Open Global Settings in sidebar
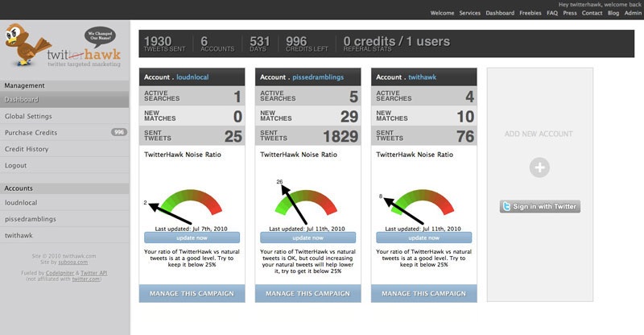Screen dimensions: 644x335 (x=64, y=116)
